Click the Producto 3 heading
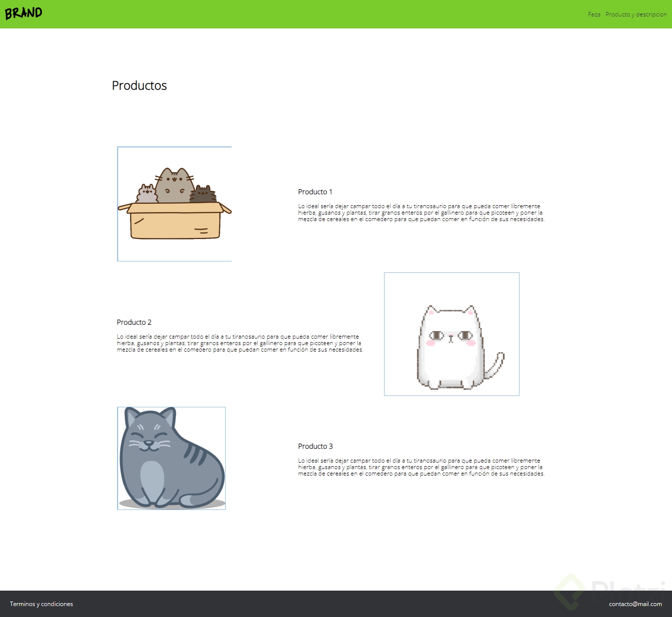This screenshot has height=617, width=672. coord(315,446)
